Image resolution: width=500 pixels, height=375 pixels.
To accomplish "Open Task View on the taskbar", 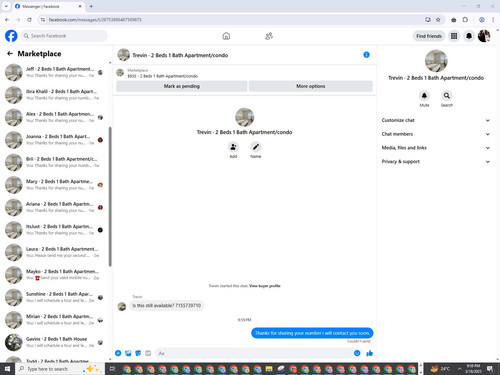I will point(113,369).
